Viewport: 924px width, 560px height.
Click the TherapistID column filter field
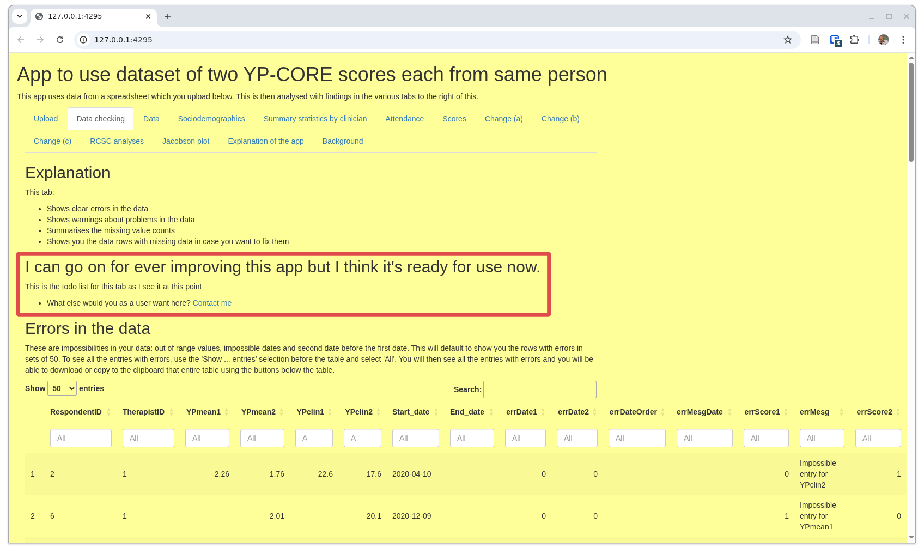[x=148, y=438]
